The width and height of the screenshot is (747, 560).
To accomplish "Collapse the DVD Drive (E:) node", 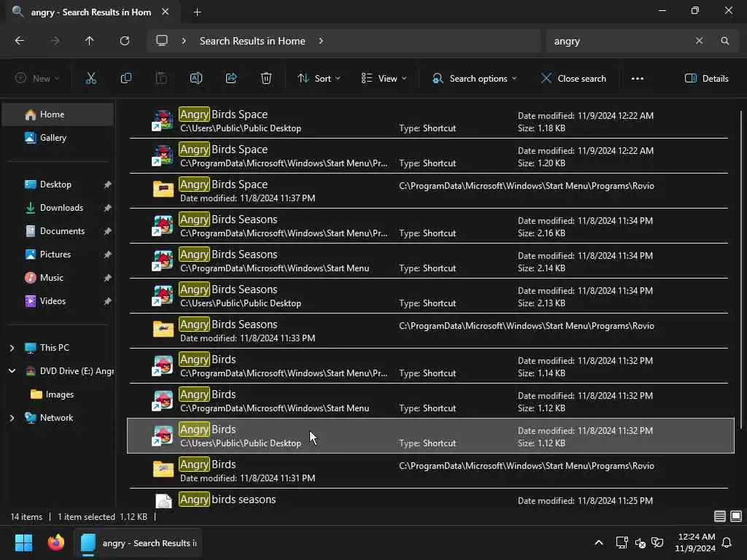I will [12, 371].
